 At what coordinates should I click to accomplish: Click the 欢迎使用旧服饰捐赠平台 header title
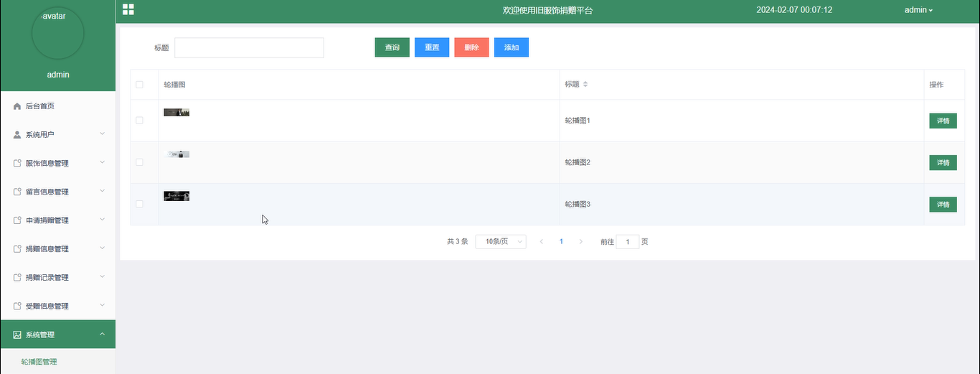(x=547, y=11)
